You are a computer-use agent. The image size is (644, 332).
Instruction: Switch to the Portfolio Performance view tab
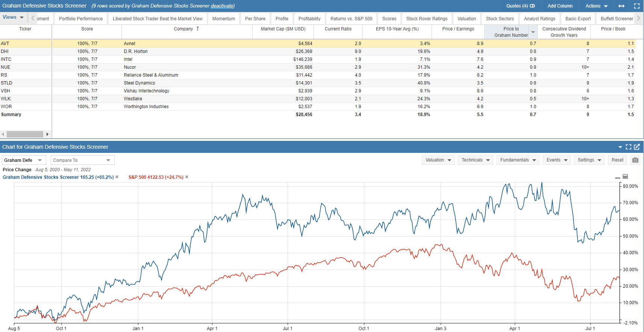pyautogui.click(x=81, y=19)
